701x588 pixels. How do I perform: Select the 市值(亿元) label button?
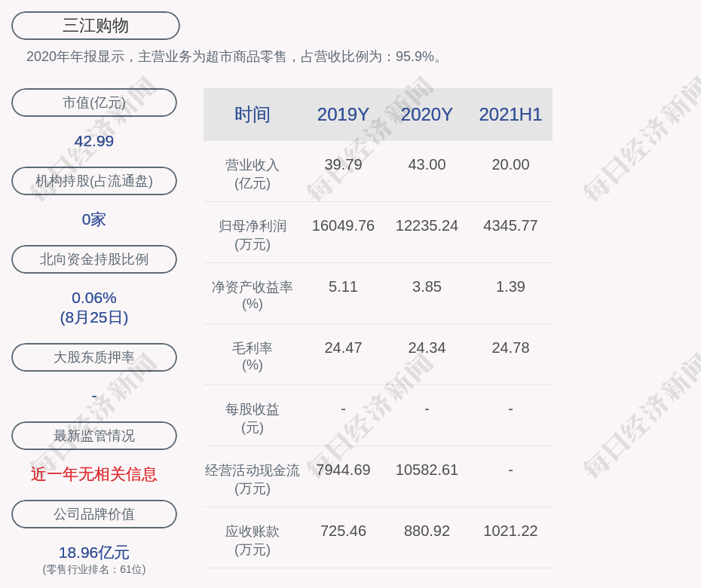point(94,103)
